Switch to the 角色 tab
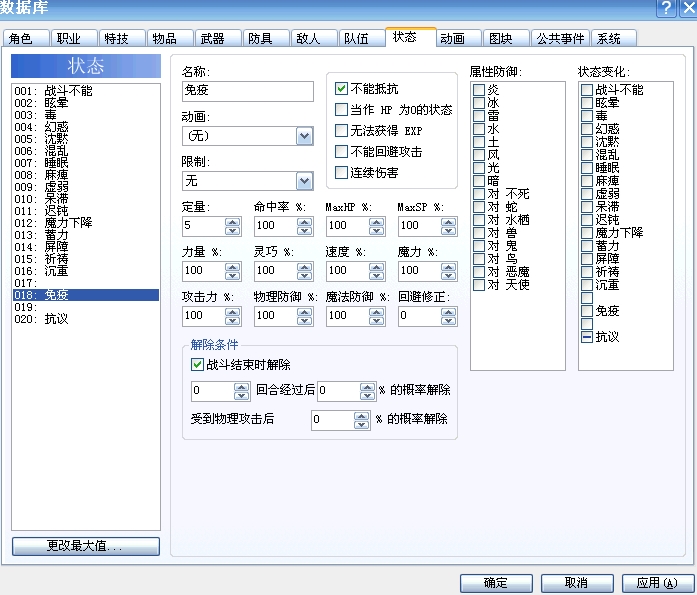The image size is (697, 595). (x=26, y=39)
